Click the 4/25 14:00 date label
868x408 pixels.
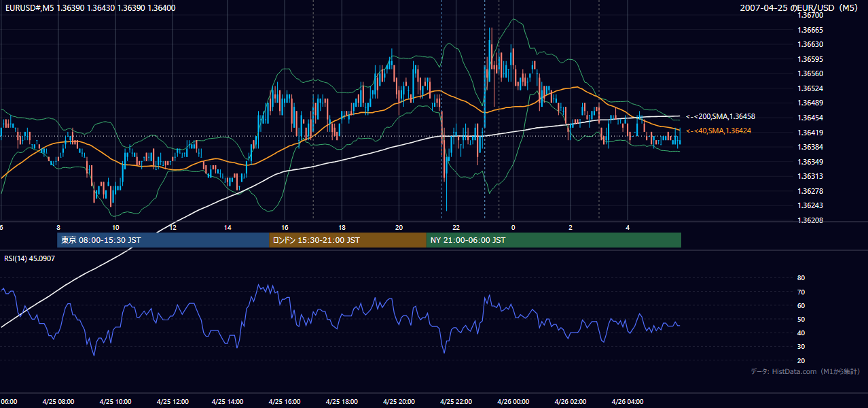coord(228,401)
